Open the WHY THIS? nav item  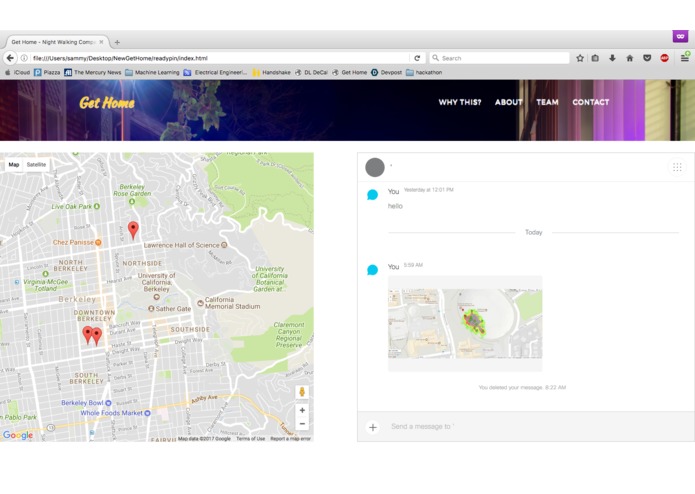[x=460, y=102]
